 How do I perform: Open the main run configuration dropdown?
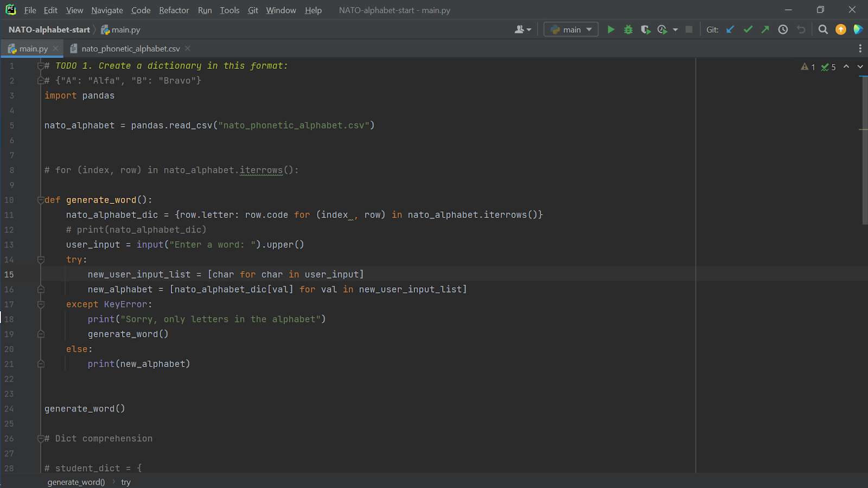tap(571, 30)
